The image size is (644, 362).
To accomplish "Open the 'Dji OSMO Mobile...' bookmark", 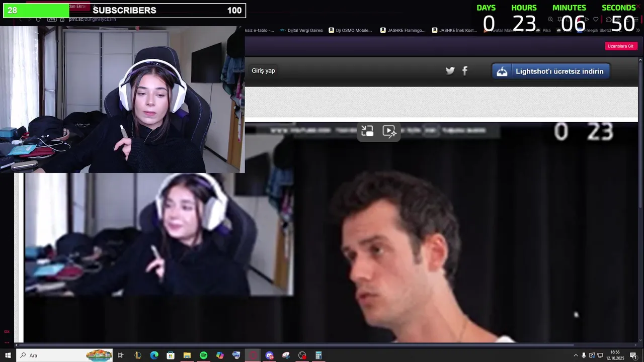I will [350, 30].
